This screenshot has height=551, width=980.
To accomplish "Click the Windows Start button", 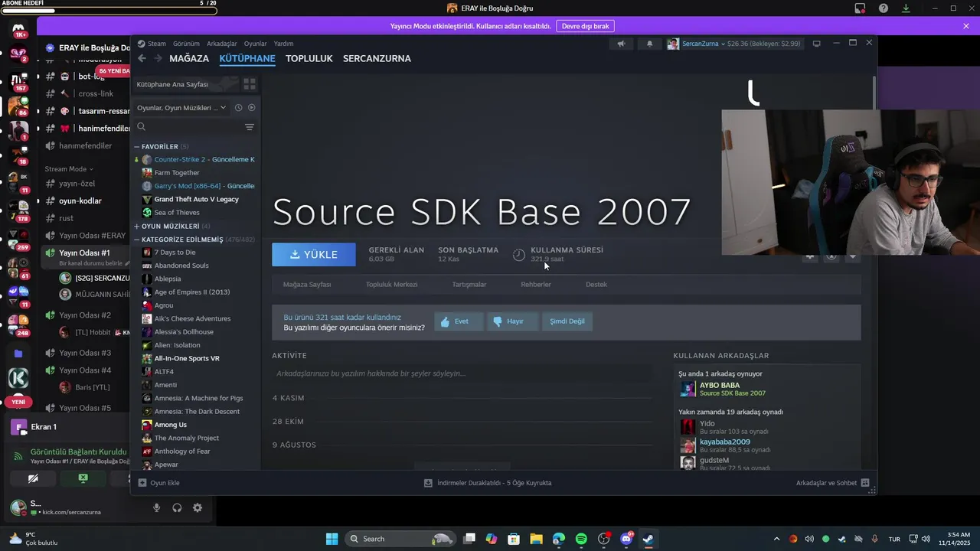I will 332,539.
